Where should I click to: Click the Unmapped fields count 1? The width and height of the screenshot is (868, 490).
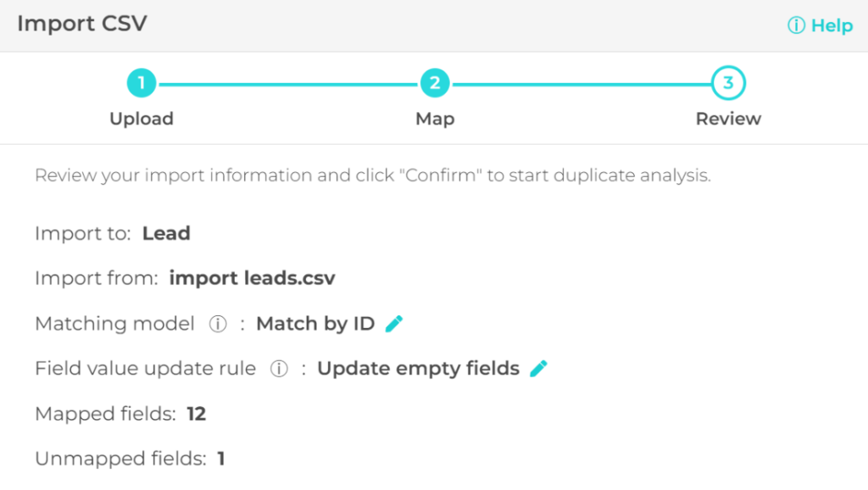coord(221,459)
